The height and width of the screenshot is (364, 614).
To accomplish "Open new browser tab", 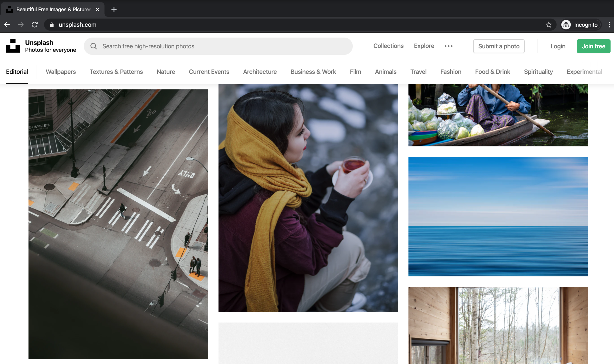I will click(x=114, y=10).
